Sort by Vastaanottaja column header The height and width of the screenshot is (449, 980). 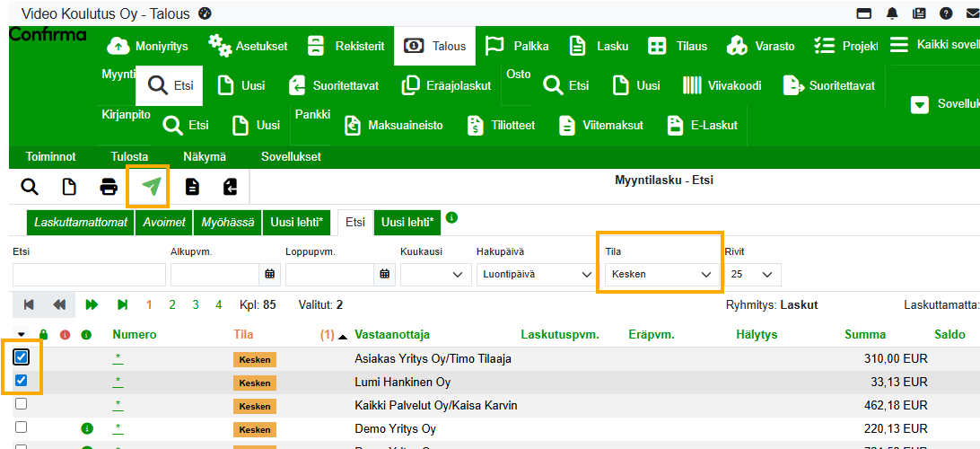(x=392, y=335)
